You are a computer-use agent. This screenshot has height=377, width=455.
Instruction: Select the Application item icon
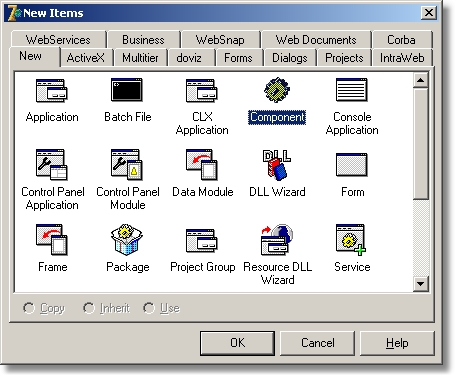click(52, 90)
